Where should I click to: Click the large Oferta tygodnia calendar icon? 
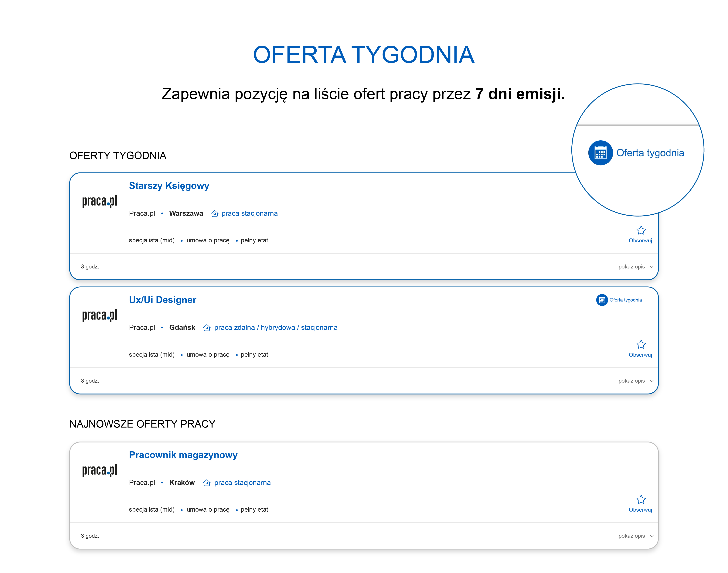click(600, 153)
